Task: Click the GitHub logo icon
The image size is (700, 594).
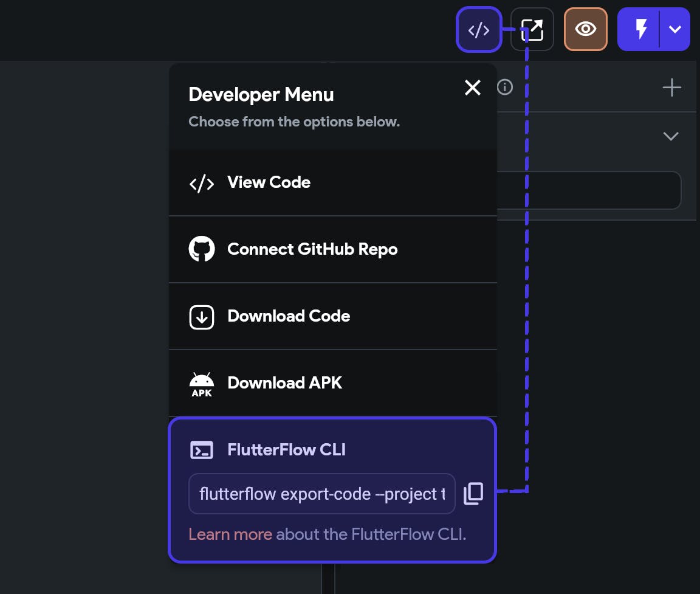Action: click(202, 249)
